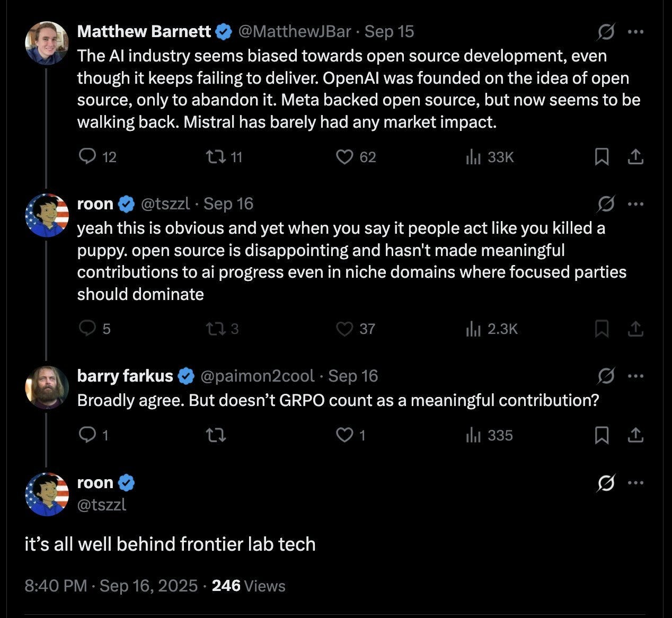Viewport: 672px width, 618px height.
Task: Reply to barry farkus's GRPO question
Action: tap(87, 435)
